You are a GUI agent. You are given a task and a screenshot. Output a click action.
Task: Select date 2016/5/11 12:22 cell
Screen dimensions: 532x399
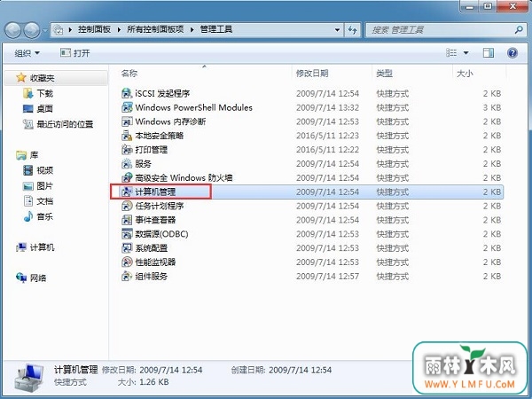click(327, 150)
